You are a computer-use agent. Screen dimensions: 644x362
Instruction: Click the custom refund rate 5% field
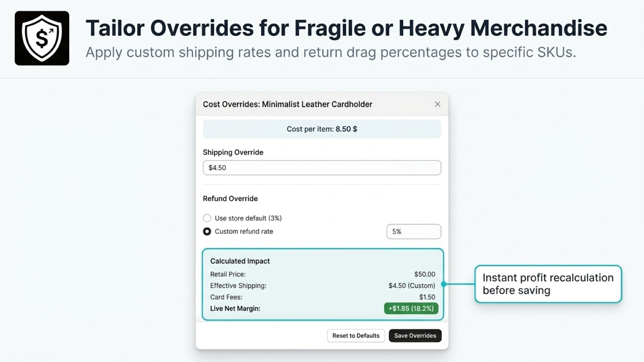click(414, 232)
